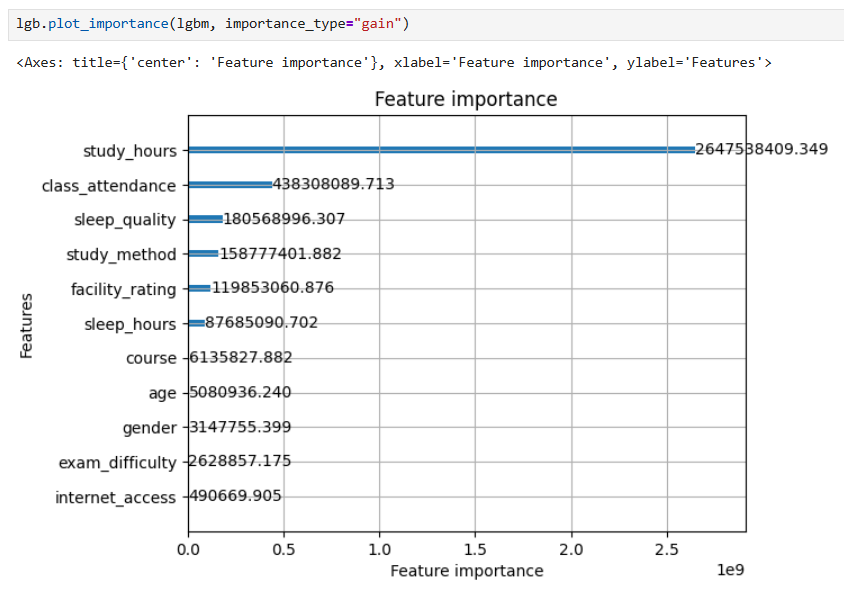This screenshot has height=595, width=844.
Task: Click the sleep_hours bar
Action: tap(196, 323)
